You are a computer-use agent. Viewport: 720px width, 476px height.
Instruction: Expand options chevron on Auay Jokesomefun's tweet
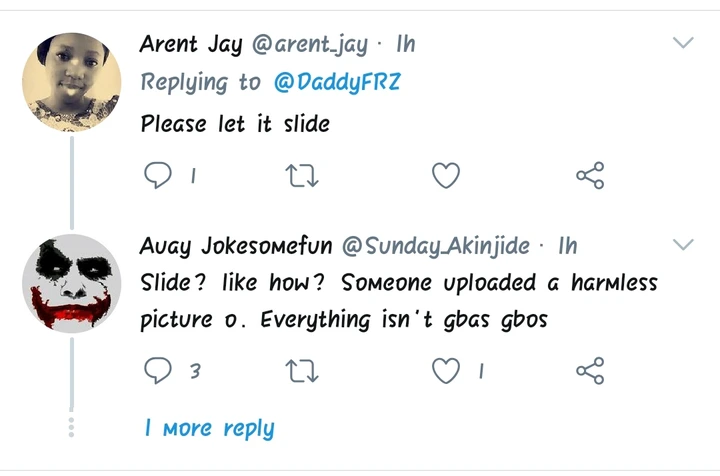coord(683,245)
